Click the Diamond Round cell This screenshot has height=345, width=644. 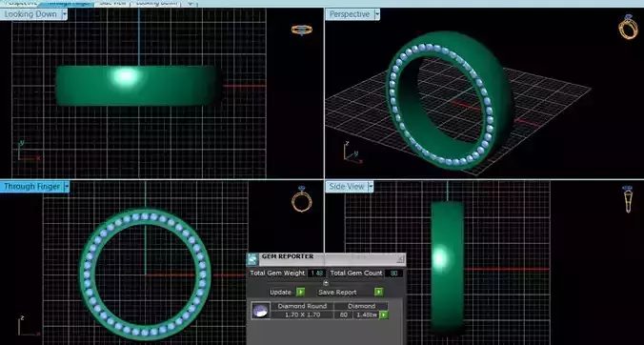click(x=302, y=306)
